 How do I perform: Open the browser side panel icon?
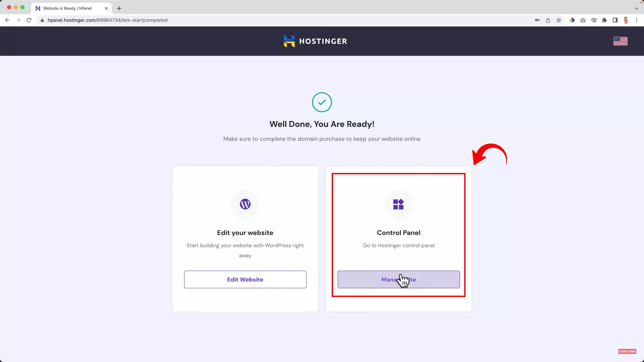[x=615, y=20]
